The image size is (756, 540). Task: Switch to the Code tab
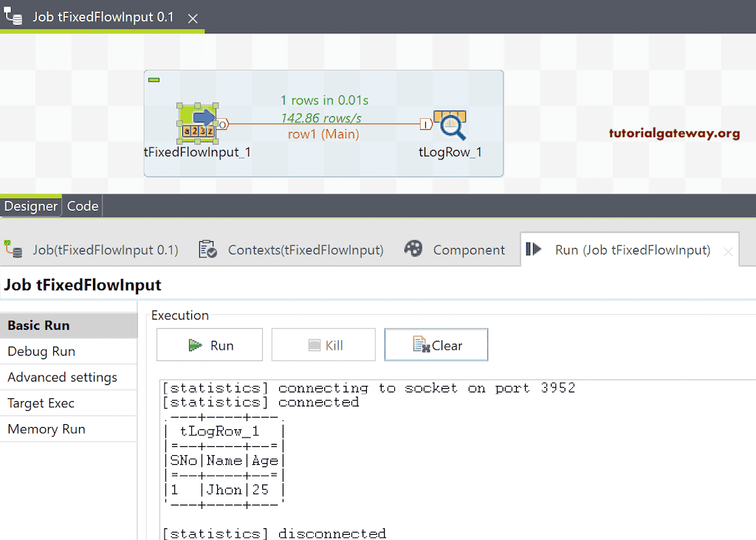pyautogui.click(x=81, y=206)
